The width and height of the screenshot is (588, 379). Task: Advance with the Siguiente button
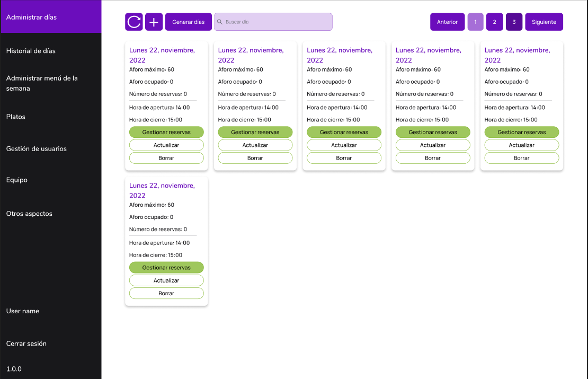[544, 22]
